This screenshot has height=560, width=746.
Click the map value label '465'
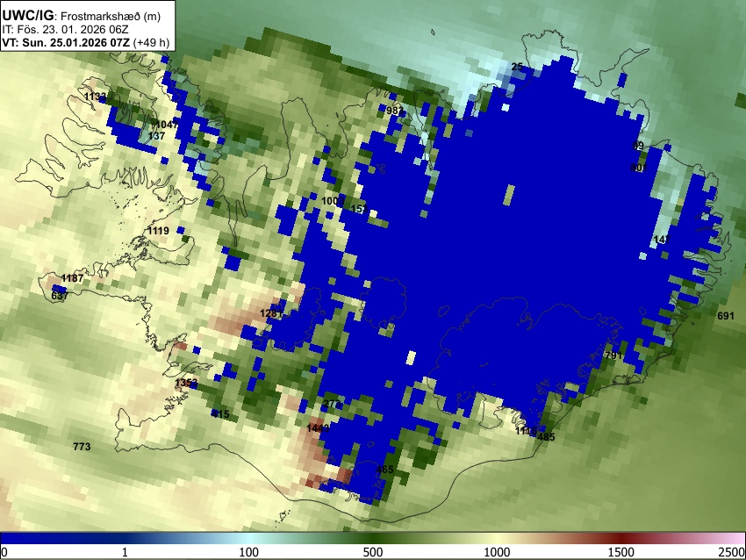385,470
